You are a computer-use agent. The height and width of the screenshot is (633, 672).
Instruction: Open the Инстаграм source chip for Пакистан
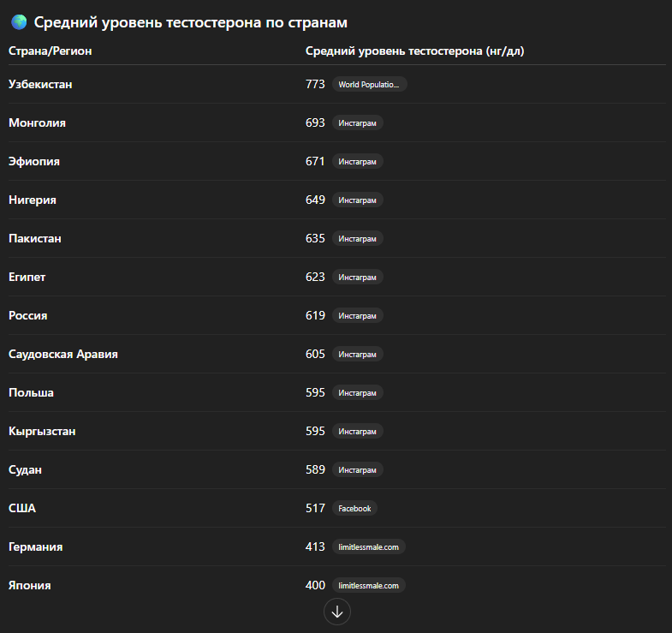(357, 239)
